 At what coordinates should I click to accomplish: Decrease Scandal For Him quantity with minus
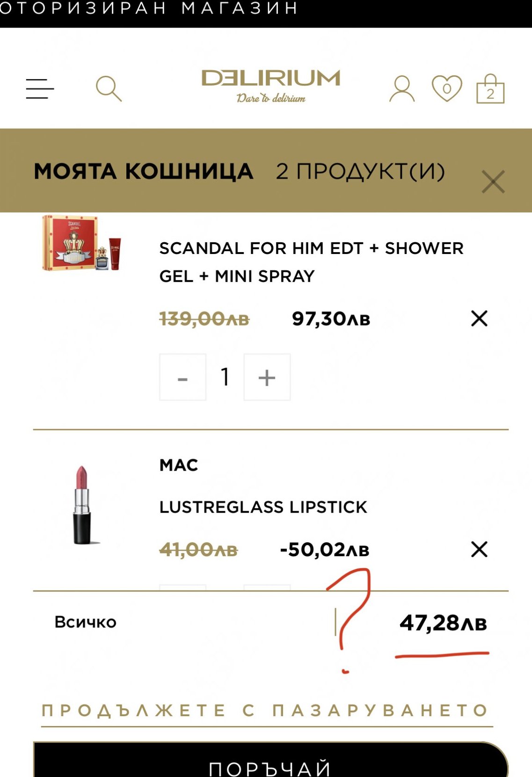(182, 378)
